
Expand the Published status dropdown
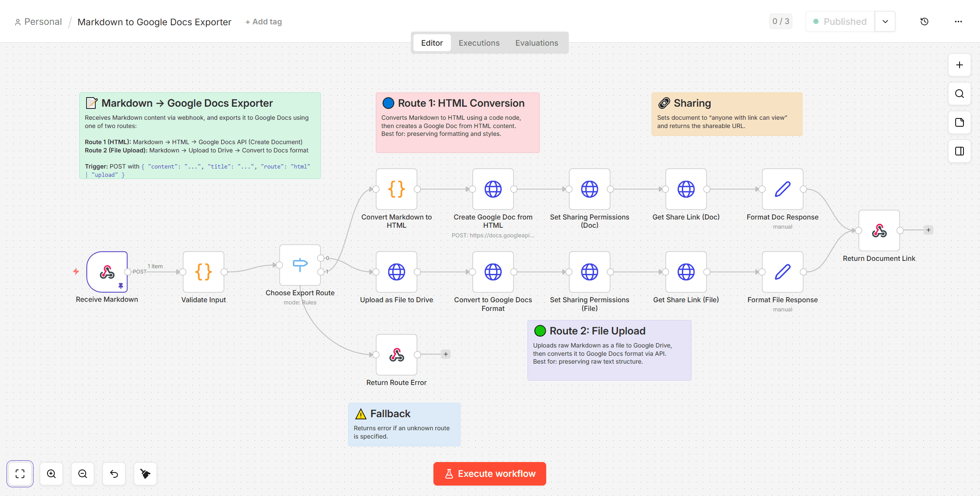[885, 21]
